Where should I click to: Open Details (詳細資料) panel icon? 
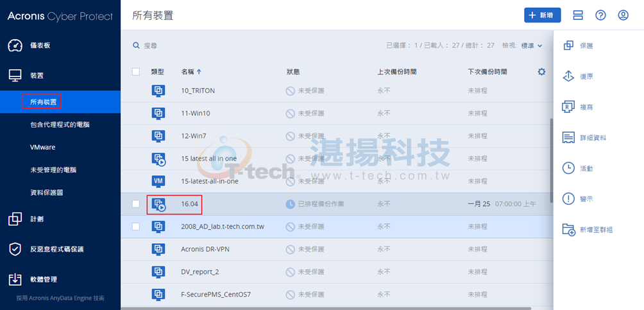pyautogui.click(x=568, y=138)
